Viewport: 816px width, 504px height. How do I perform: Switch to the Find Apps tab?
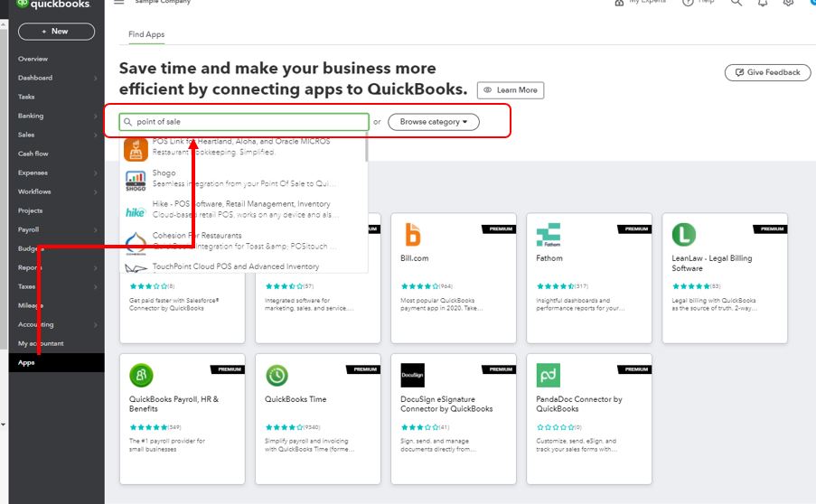coord(146,34)
